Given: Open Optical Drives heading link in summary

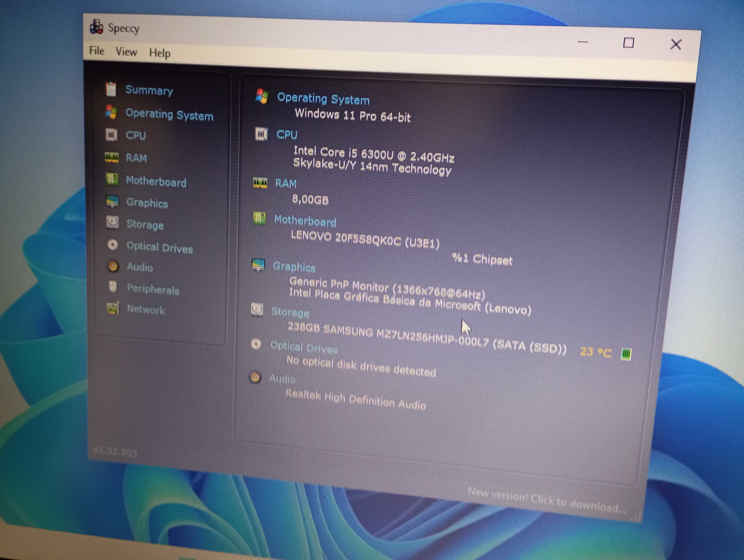Looking at the screenshot, I should 304,347.
